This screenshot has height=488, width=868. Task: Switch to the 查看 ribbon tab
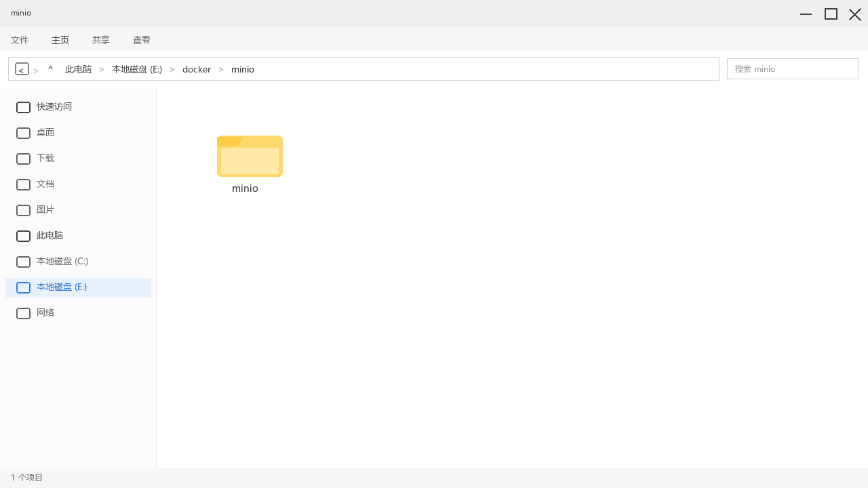pos(142,40)
